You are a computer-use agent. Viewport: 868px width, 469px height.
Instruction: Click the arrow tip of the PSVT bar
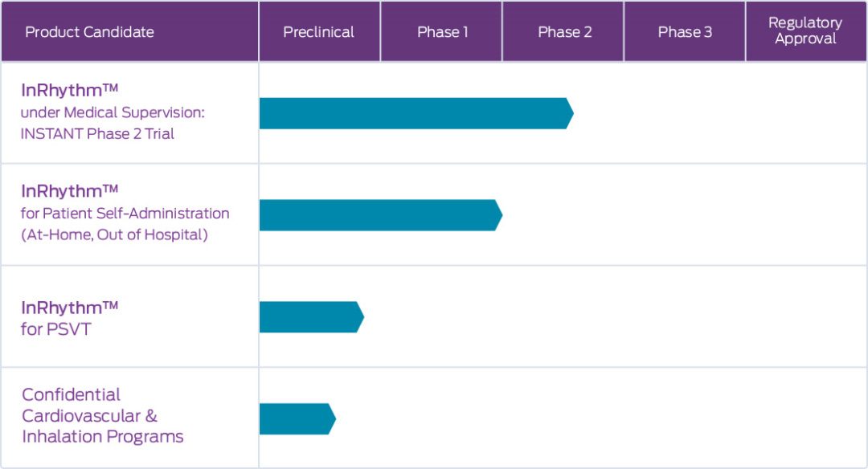click(360, 317)
